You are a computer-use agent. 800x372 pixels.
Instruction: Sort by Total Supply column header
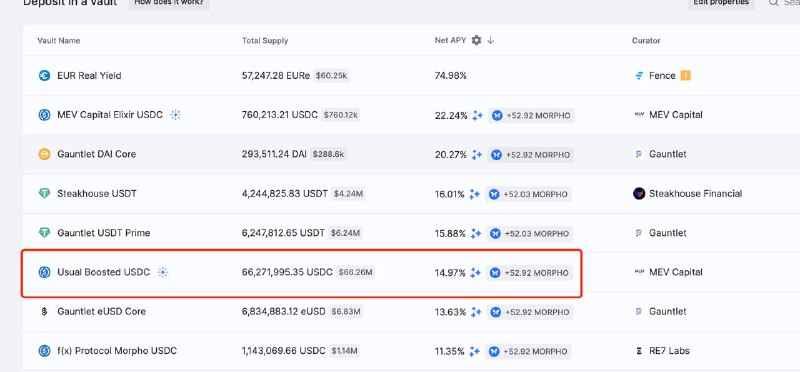pos(265,40)
